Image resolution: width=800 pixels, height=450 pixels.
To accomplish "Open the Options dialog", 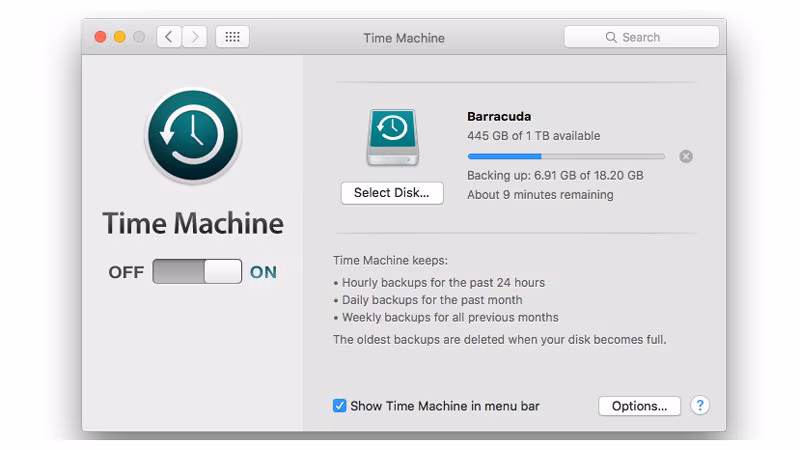I will tap(639, 406).
